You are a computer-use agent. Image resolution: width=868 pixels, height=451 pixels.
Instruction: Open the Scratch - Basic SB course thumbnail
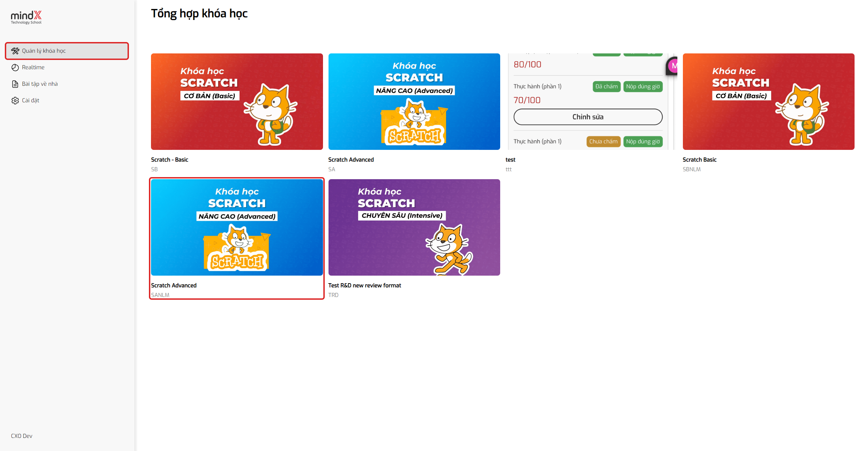(237, 102)
